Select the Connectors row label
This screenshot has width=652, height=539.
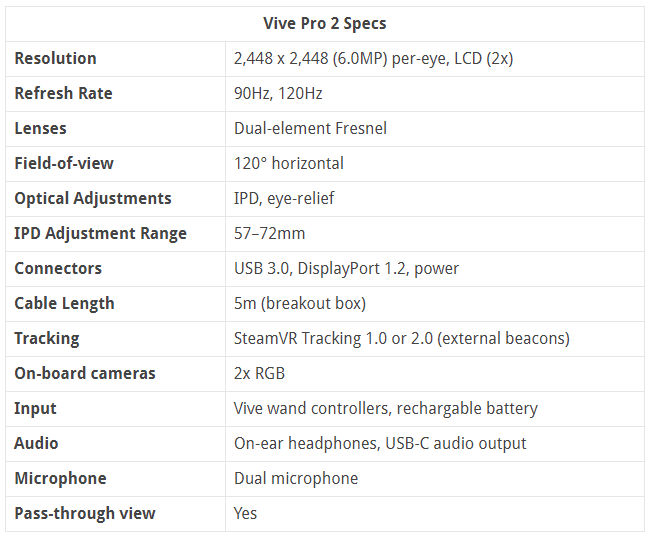(x=58, y=268)
